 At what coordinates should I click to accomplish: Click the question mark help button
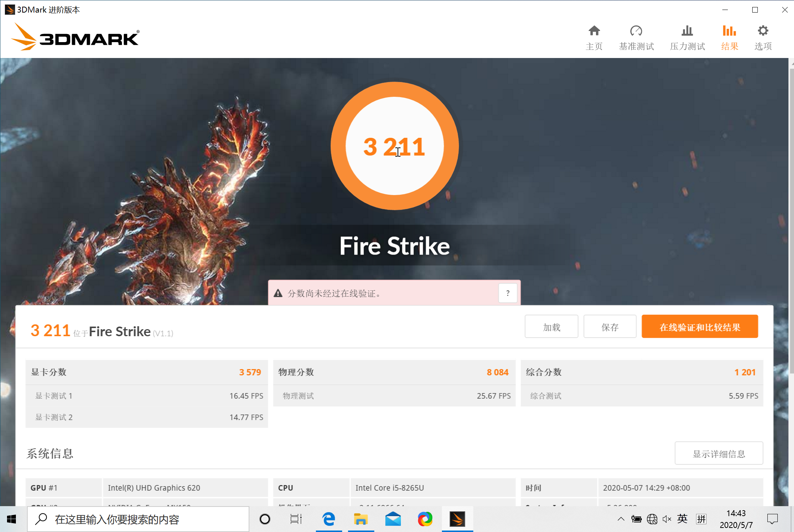tap(508, 293)
